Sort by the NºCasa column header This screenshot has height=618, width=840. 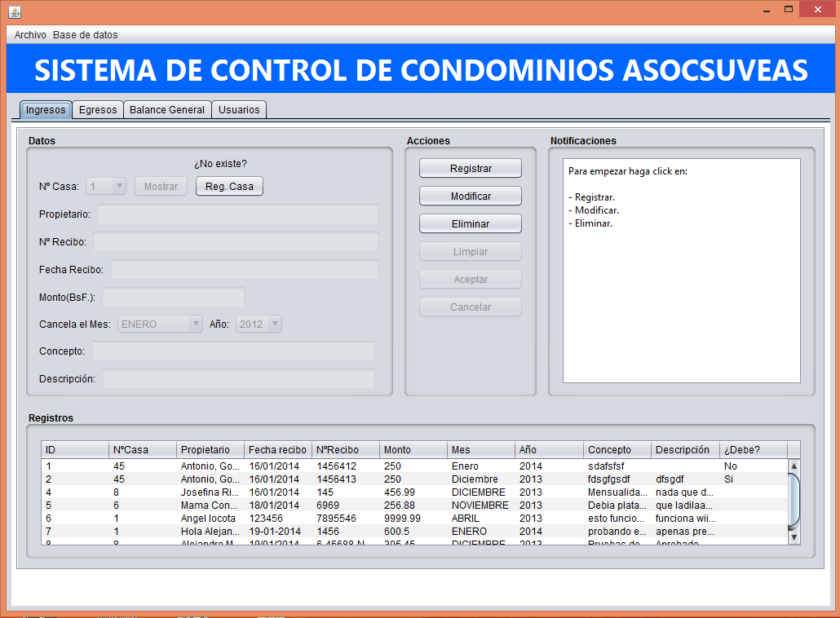point(143,450)
